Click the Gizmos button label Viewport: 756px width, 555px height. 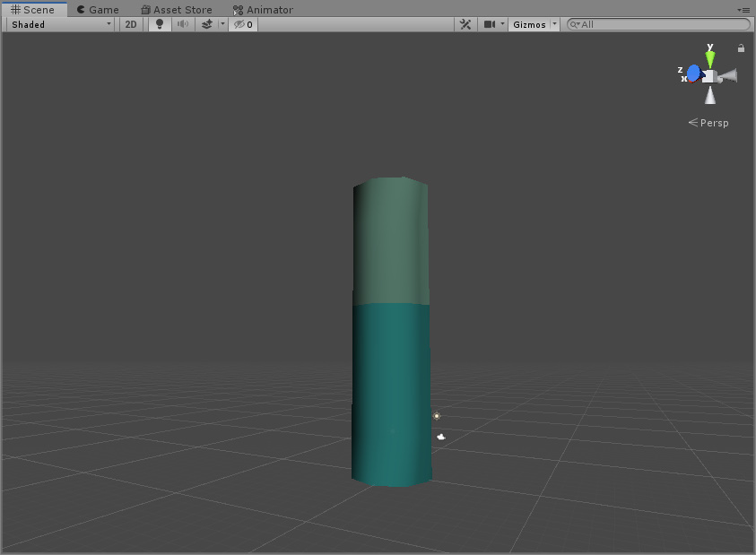click(x=533, y=24)
